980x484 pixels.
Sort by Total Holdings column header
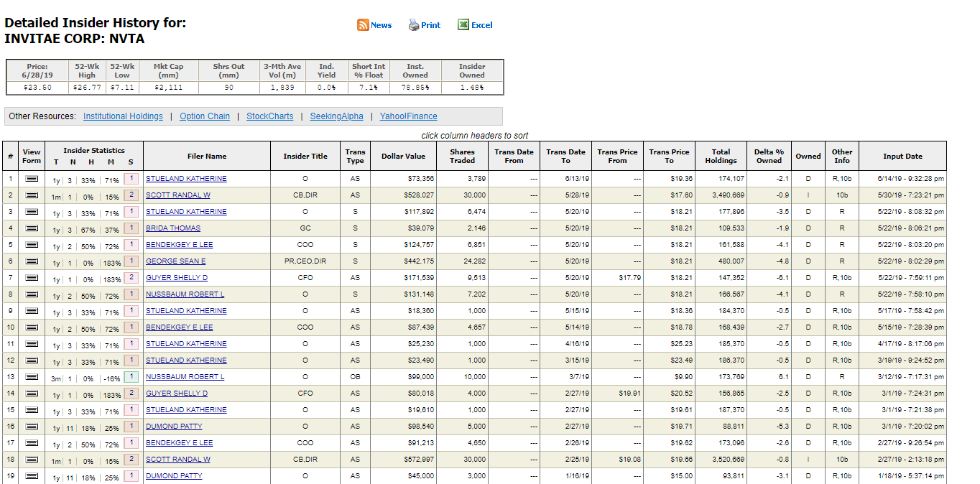[721, 156]
